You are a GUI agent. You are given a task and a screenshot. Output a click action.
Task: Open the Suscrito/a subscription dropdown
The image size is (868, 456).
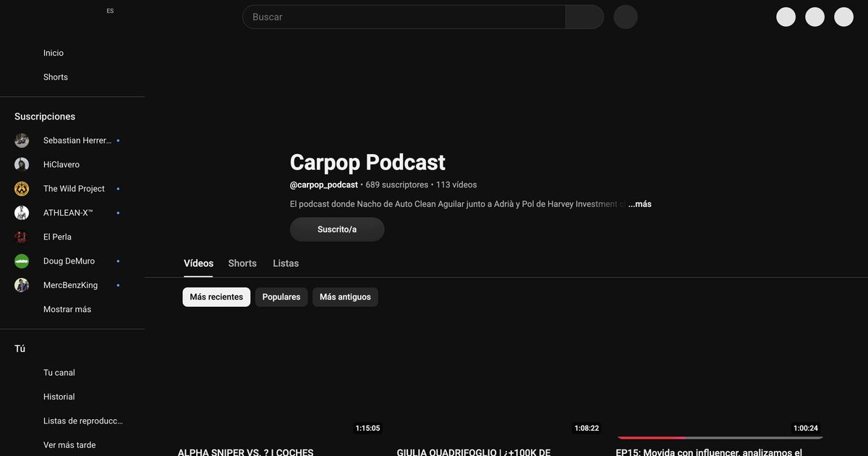click(337, 229)
